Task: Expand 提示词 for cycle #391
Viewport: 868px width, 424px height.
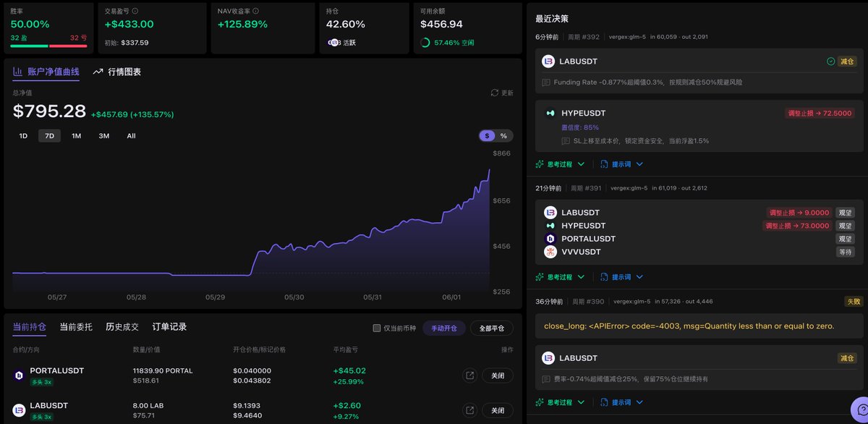Action: [621, 277]
